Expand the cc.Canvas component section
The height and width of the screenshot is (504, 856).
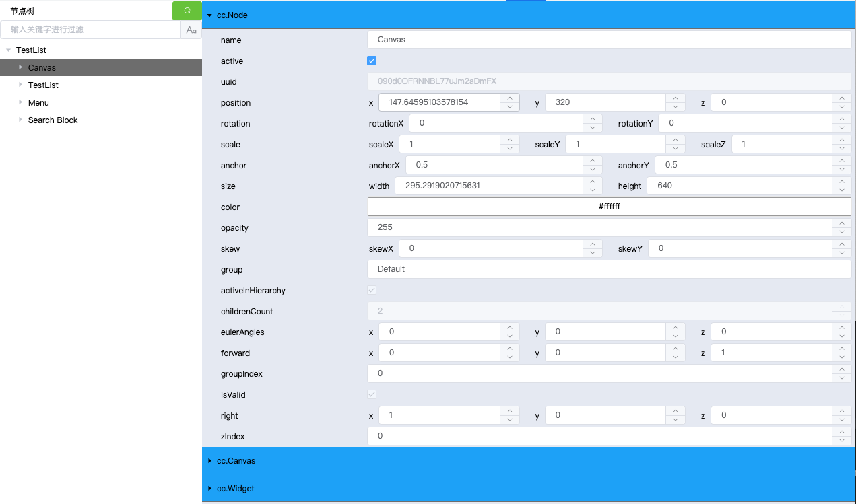click(x=529, y=461)
